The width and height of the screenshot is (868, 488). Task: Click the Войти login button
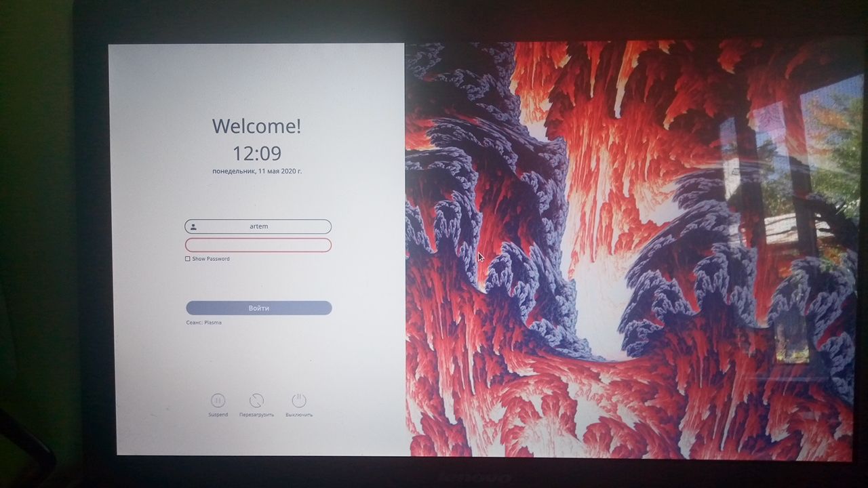(x=259, y=308)
